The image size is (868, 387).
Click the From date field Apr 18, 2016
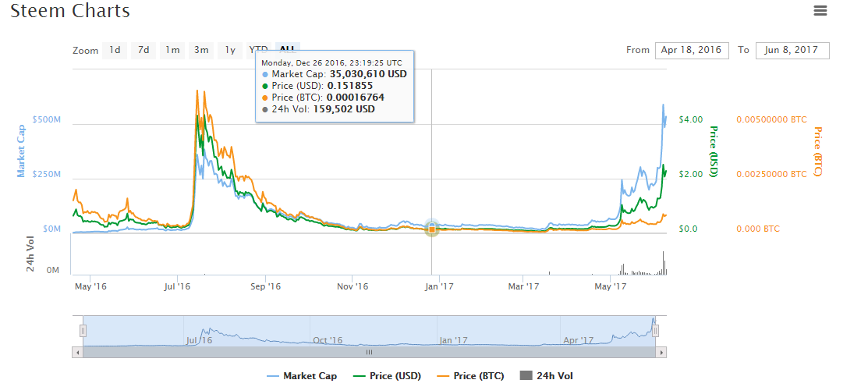click(x=692, y=50)
